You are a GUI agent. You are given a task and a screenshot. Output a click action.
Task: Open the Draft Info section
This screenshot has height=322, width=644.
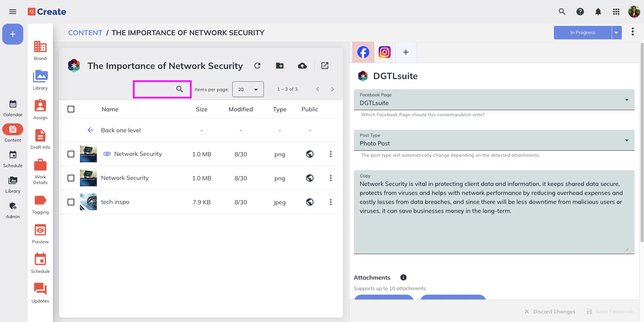coord(40,139)
